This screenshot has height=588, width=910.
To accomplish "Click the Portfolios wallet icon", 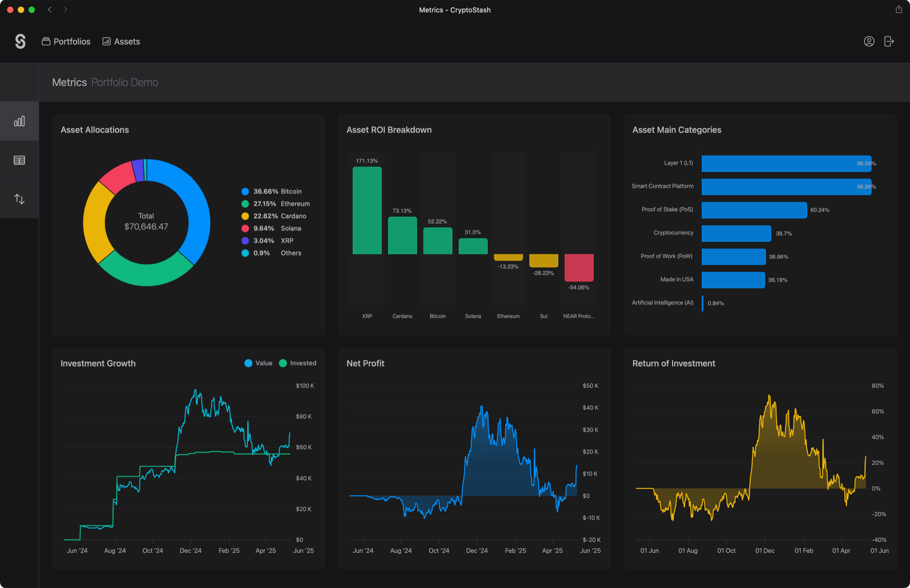I will tap(46, 41).
